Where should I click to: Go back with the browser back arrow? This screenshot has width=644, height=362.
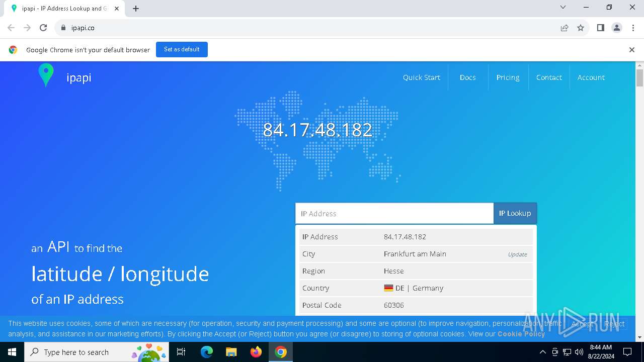click(11, 28)
